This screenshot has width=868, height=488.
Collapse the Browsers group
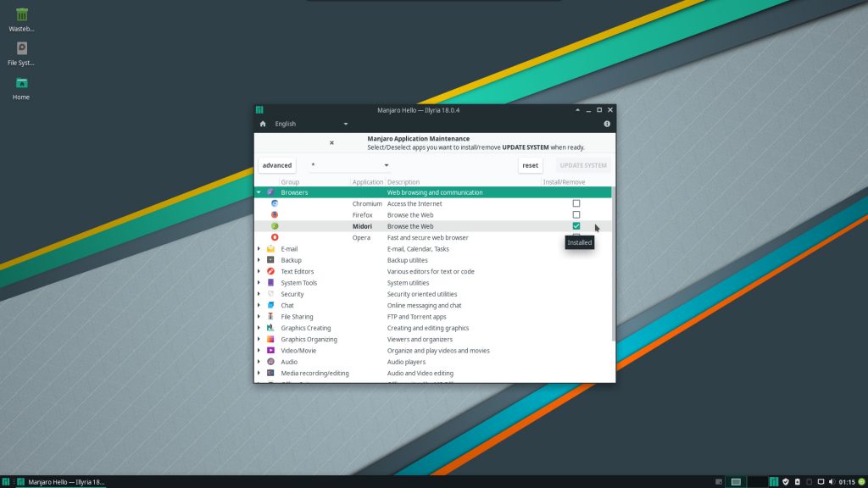point(259,192)
